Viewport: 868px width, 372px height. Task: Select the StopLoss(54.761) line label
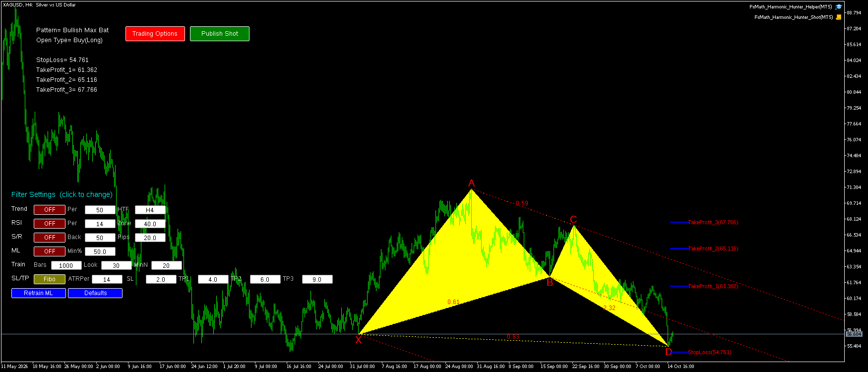click(x=709, y=352)
